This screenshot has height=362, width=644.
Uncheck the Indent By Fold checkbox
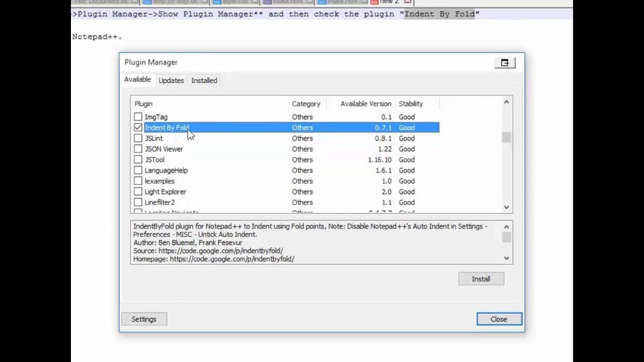point(138,128)
